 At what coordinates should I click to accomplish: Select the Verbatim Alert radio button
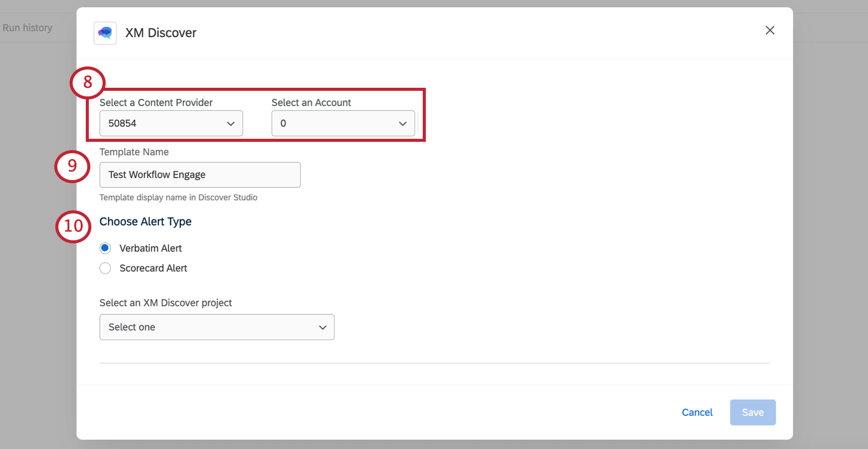[x=105, y=248]
